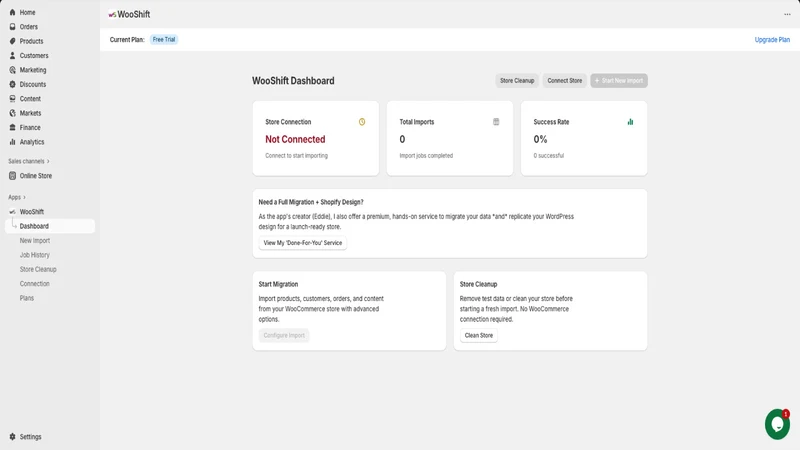Click the Clean Store button
This screenshot has height=450, width=800.
(x=479, y=335)
